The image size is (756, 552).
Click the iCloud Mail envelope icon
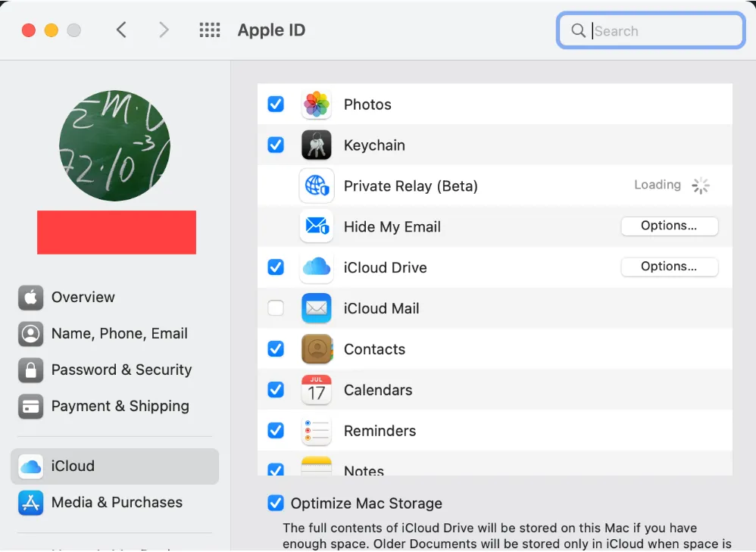point(317,307)
